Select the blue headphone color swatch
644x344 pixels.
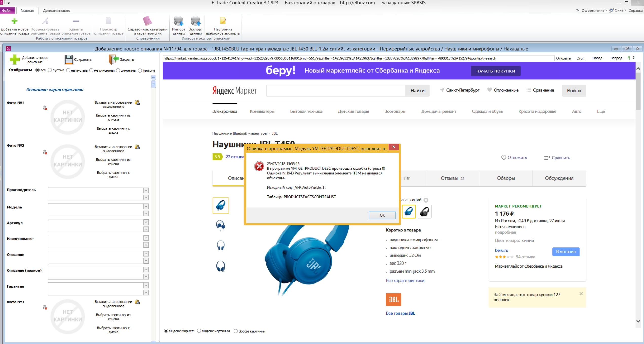[x=409, y=211]
